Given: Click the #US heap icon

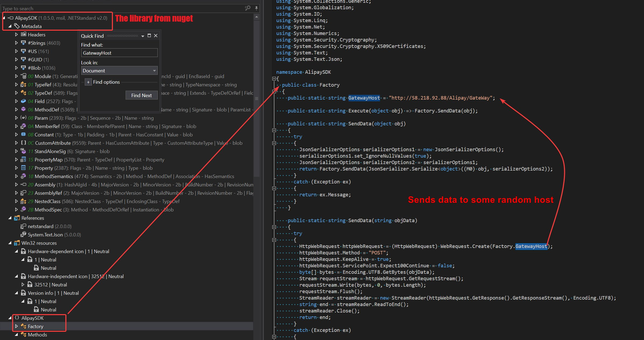Looking at the screenshot, I should click(24, 51).
